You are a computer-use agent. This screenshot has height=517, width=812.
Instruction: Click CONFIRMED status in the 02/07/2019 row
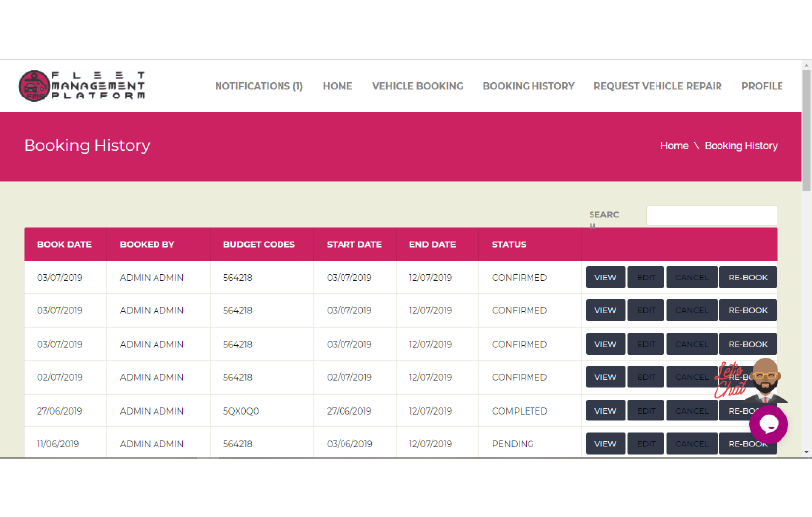(520, 377)
